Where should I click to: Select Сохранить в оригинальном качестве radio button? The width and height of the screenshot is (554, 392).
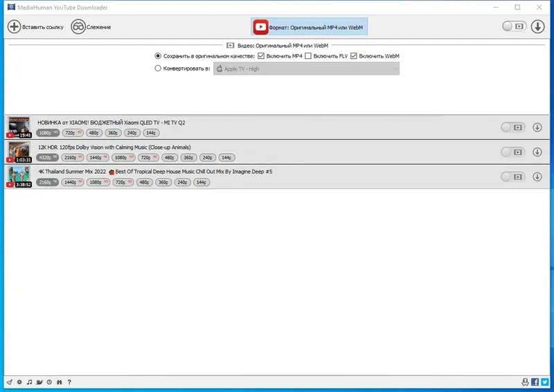pos(158,56)
